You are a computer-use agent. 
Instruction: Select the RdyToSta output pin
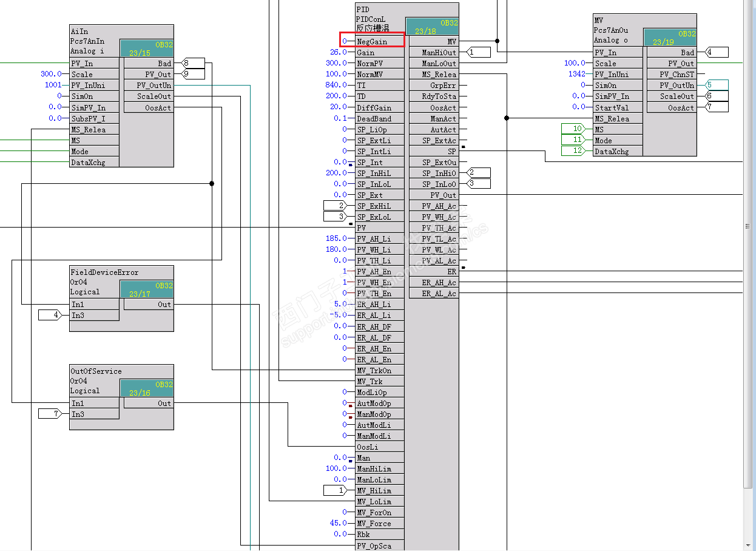click(433, 96)
